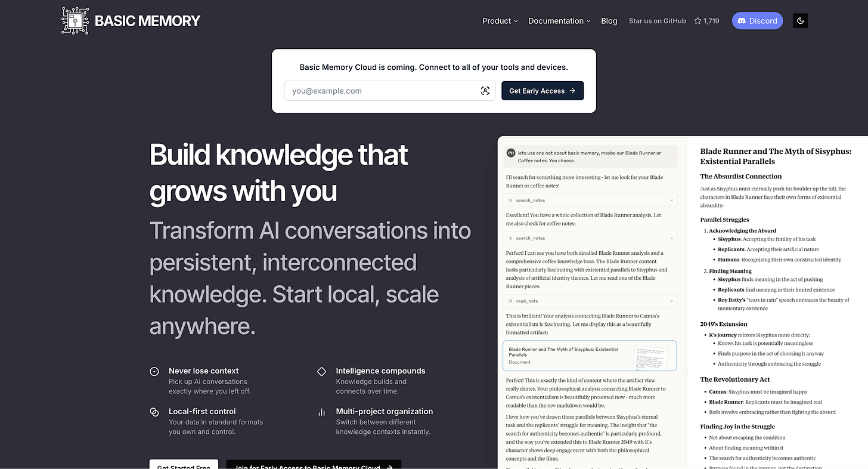Click The Absurdist Connection heading

(x=741, y=176)
